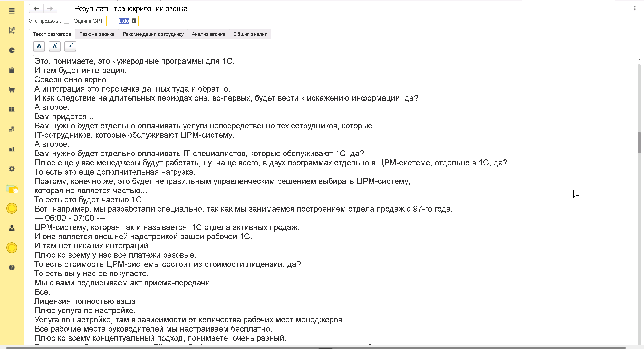Open the three-dot more options menu

pos(635,8)
